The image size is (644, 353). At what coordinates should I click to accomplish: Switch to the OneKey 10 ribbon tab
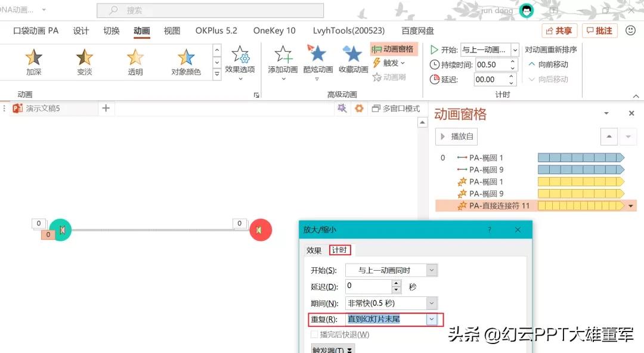[274, 30]
